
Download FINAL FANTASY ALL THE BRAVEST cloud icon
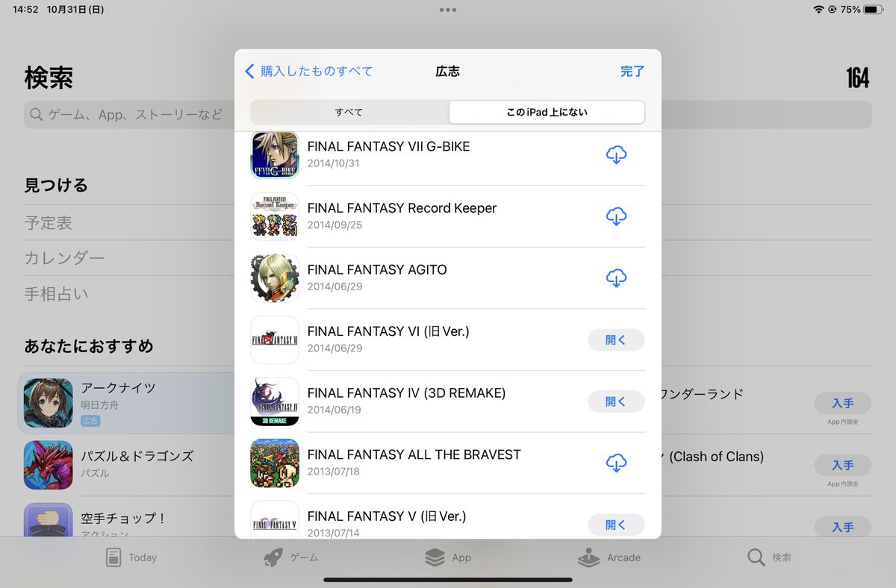(x=616, y=463)
